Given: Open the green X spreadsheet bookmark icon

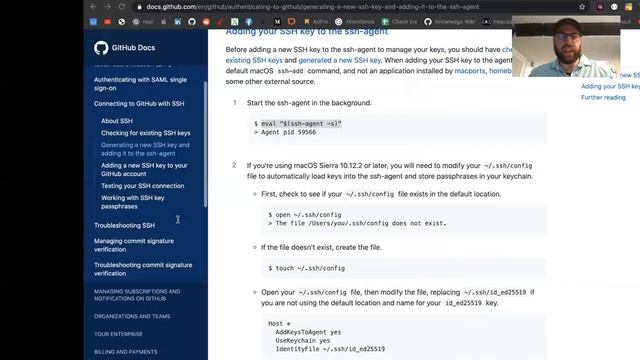Looking at the screenshot, I should pyautogui.click(x=234, y=22).
